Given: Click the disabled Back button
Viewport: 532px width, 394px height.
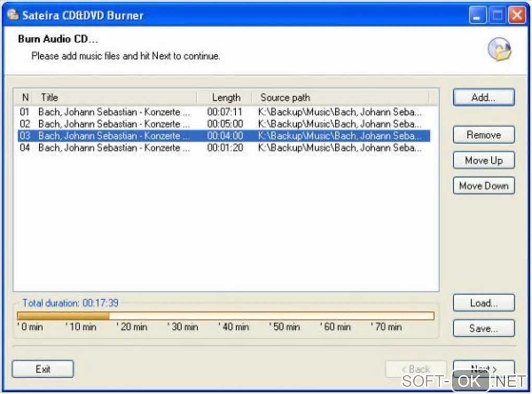Looking at the screenshot, I should coord(416,369).
